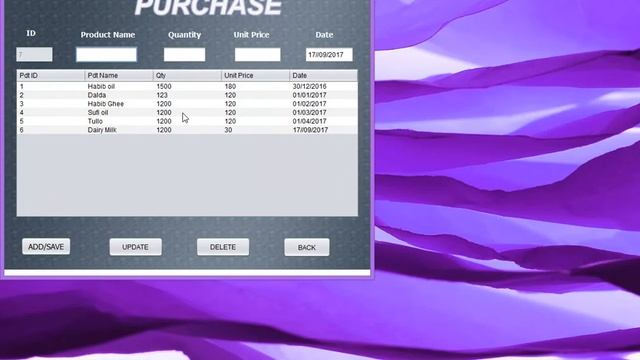Image resolution: width=640 pixels, height=360 pixels.
Task: Click quantity 123 for Dalda
Action: [x=162, y=95]
